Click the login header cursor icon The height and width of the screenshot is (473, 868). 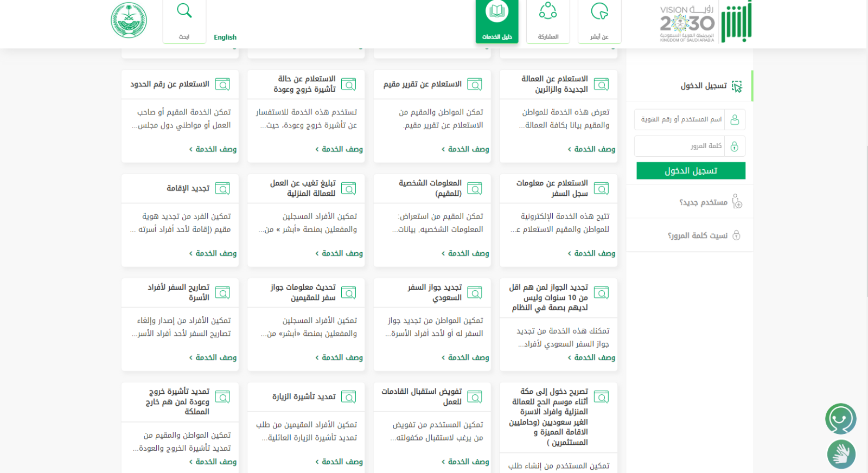click(737, 86)
